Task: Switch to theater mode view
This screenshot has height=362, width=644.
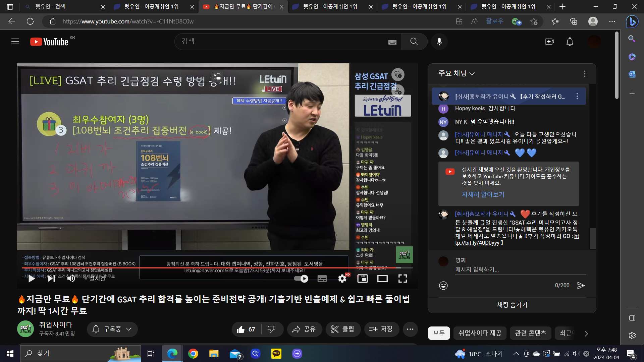Action: click(x=382, y=279)
